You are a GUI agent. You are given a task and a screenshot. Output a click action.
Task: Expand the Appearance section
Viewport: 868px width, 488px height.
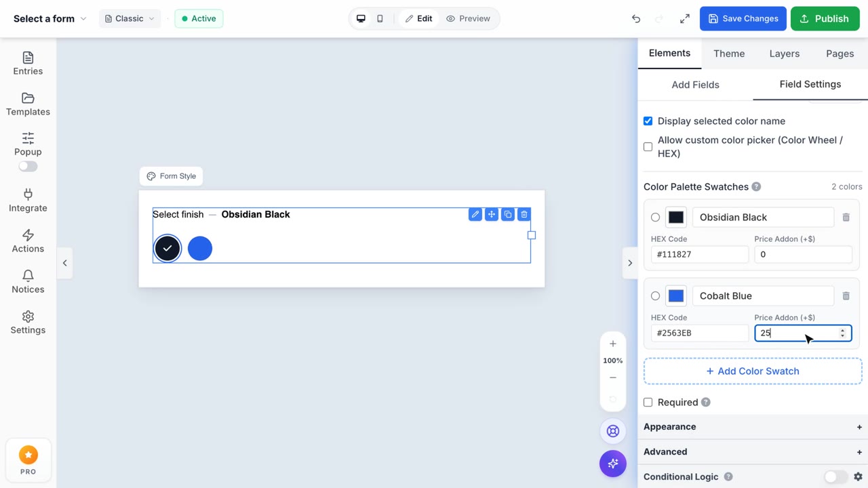pyautogui.click(x=753, y=426)
